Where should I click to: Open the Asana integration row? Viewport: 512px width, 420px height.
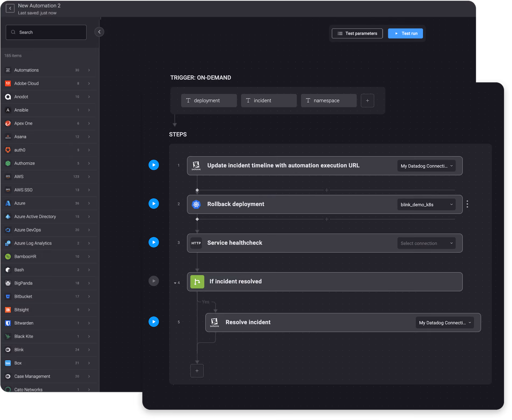coord(49,137)
